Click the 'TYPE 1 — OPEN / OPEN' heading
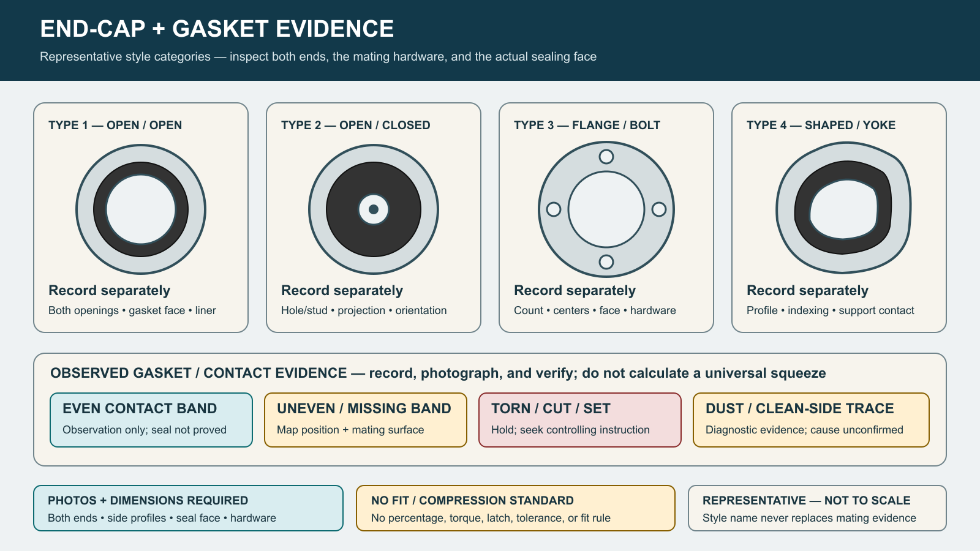Viewport: 980px width, 551px height. pos(115,125)
